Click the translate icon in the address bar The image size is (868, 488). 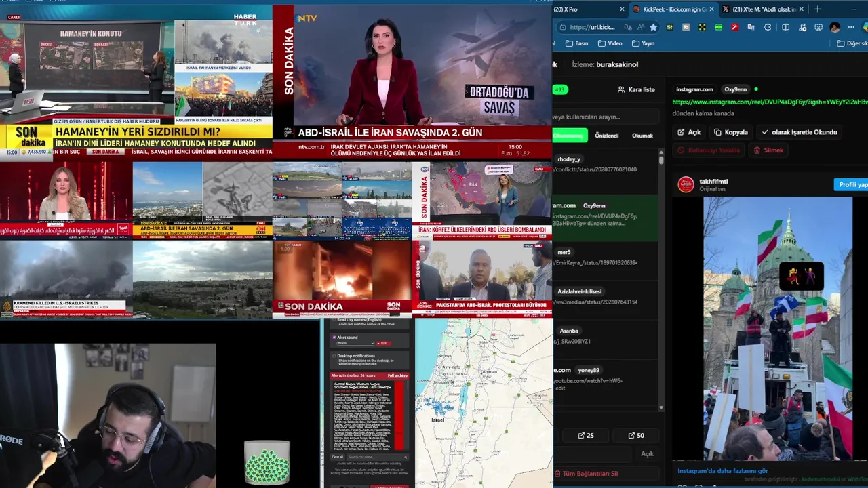[x=628, y=27]
